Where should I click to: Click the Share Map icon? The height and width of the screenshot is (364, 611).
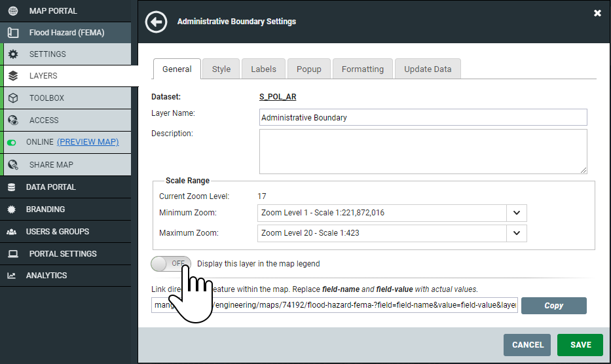(13, 165)
